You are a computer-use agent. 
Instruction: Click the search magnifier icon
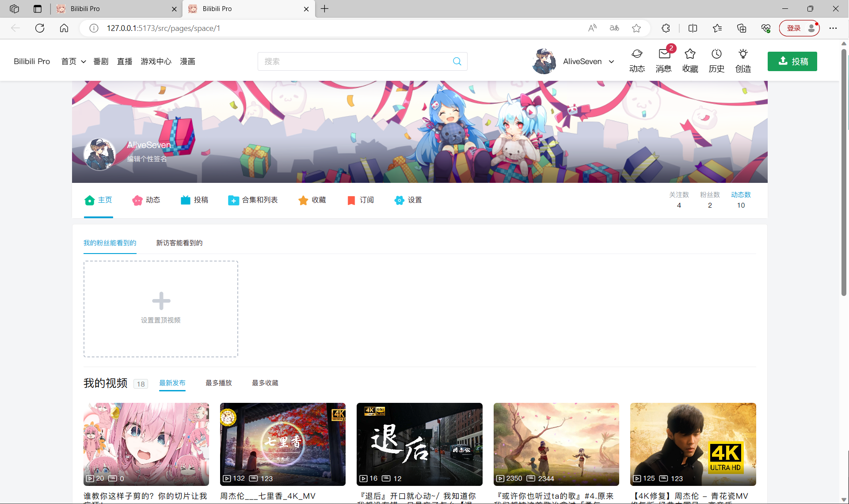[x=457, y=61]
